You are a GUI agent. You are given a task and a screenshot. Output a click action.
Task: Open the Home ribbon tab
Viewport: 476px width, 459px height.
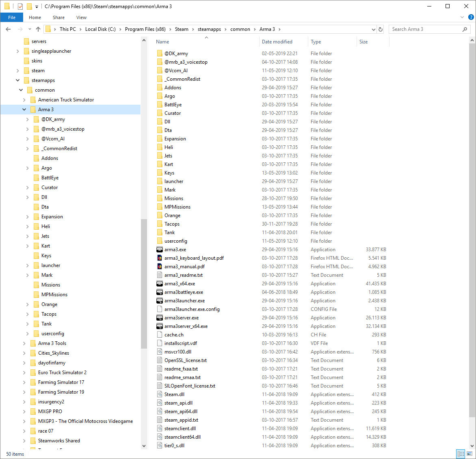[35, 17]
